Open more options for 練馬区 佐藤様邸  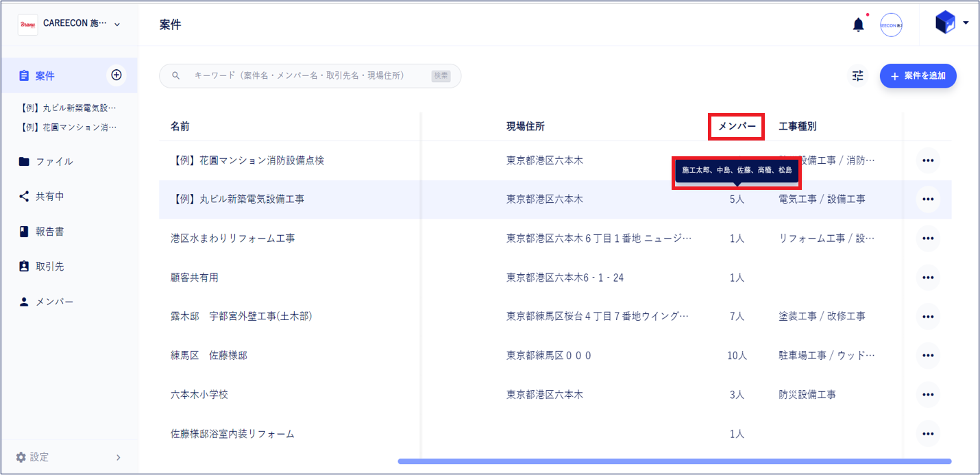pos(928,356)
